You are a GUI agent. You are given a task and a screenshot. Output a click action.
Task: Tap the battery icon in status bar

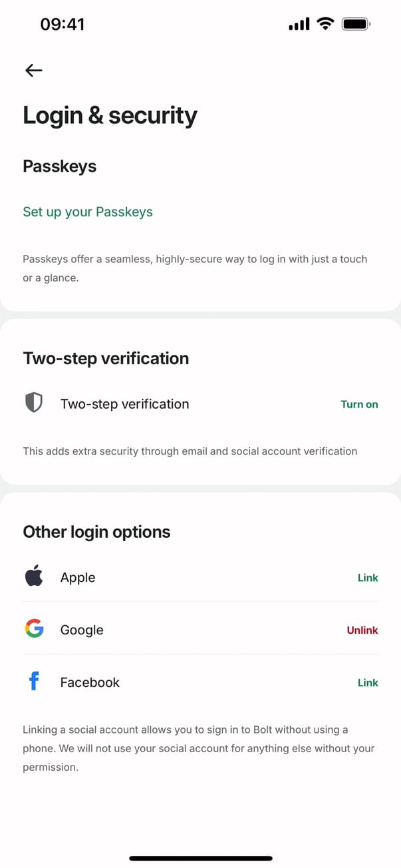tap(356, 25)
